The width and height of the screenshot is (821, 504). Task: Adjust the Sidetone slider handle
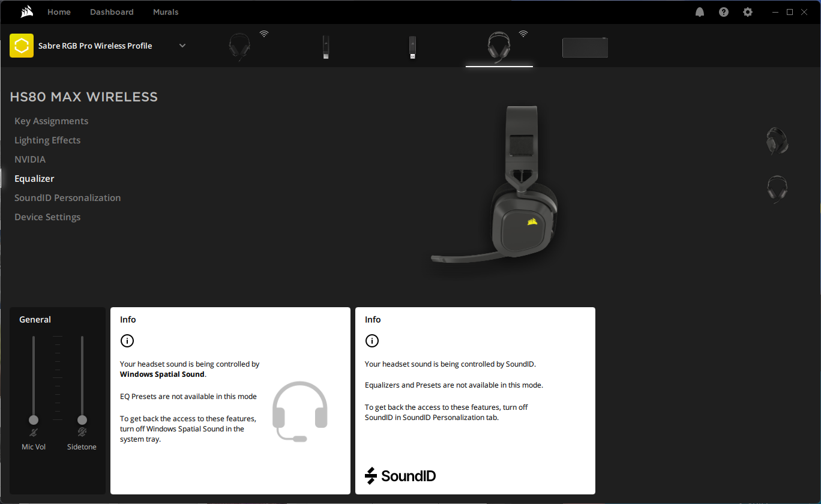(x=82, y=420)
